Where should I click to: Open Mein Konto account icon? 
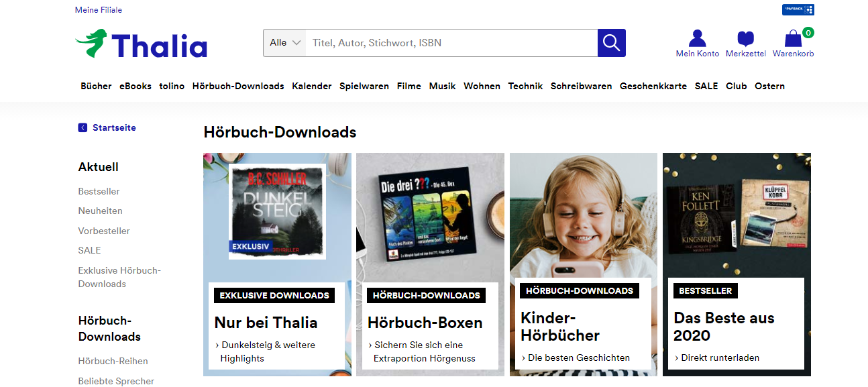point(698,44)
